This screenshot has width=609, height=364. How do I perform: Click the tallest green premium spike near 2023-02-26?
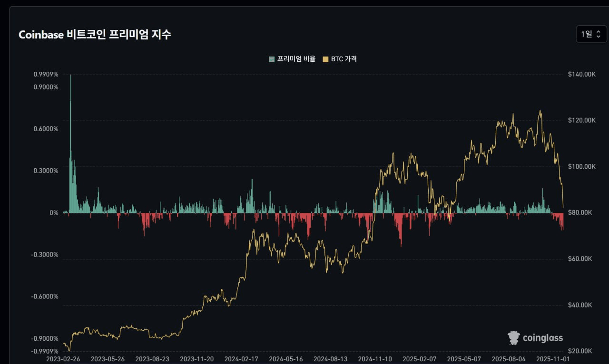click(70, 95)
